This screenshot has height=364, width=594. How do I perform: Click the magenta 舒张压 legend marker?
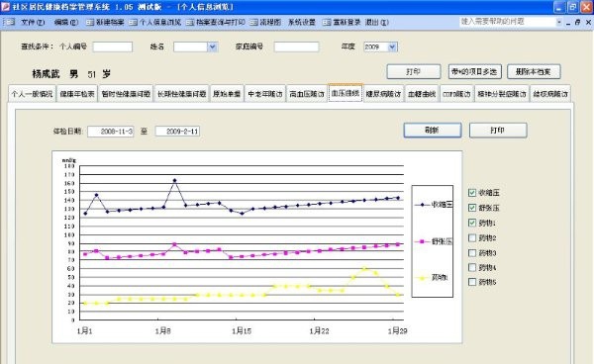pos(422,241)
